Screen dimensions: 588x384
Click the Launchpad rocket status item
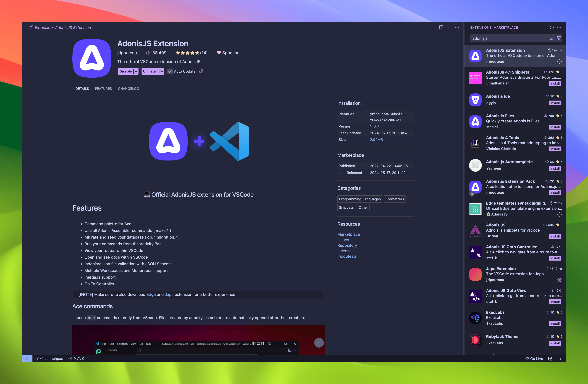[x=49, y=359]
